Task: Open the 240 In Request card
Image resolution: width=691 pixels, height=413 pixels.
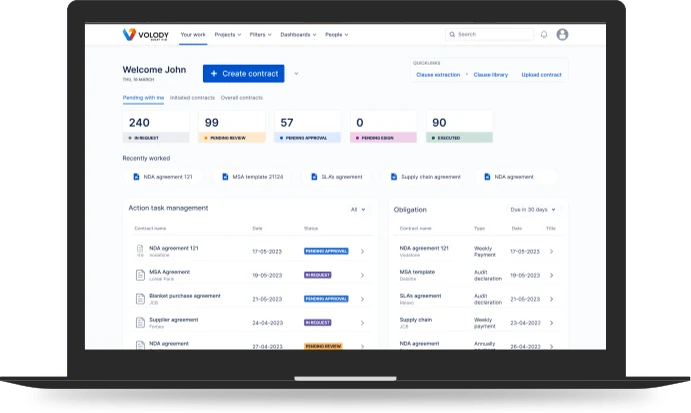Action: click(x=156, y=127)
